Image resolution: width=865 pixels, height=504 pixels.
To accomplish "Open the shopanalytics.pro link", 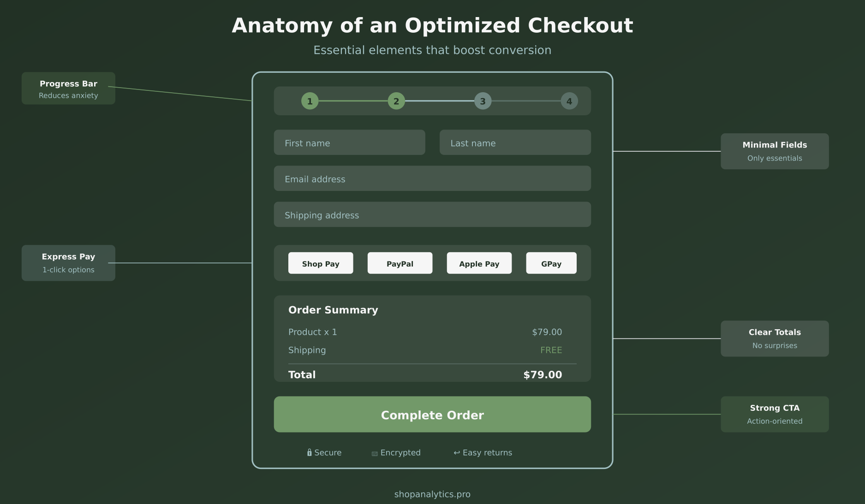I will pos(432,494).
